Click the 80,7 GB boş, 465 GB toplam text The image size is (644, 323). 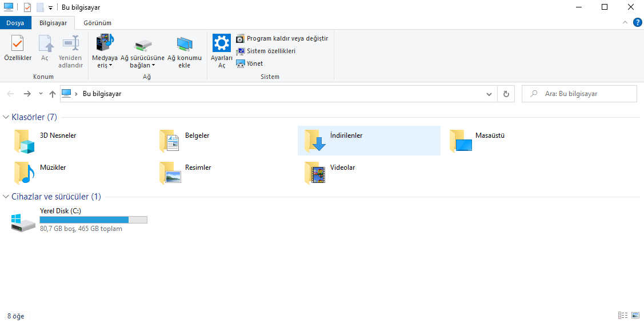81,229
